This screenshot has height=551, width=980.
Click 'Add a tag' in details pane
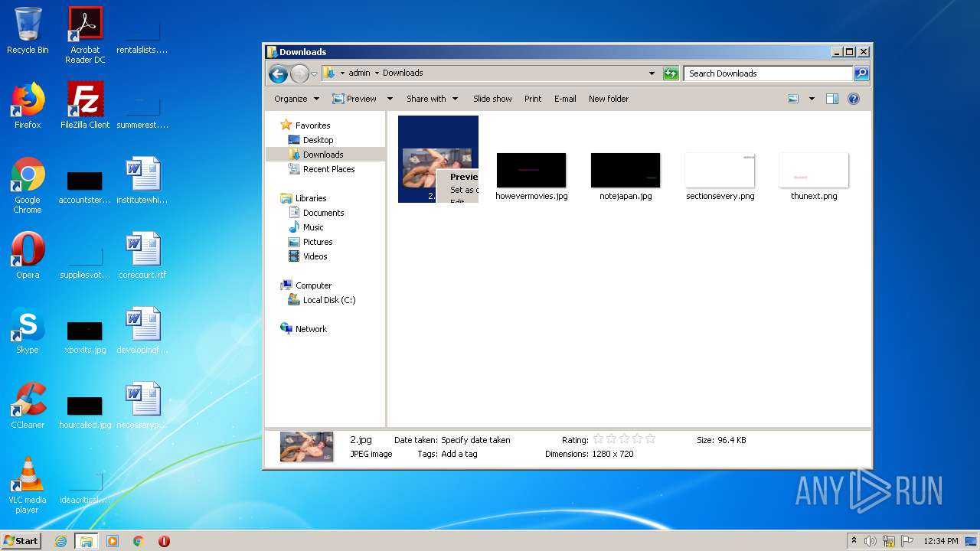coord(459,454)
